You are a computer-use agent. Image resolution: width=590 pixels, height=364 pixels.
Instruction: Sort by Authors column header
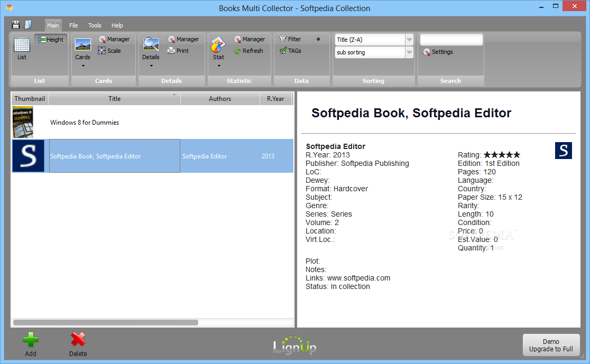[220, 98]
